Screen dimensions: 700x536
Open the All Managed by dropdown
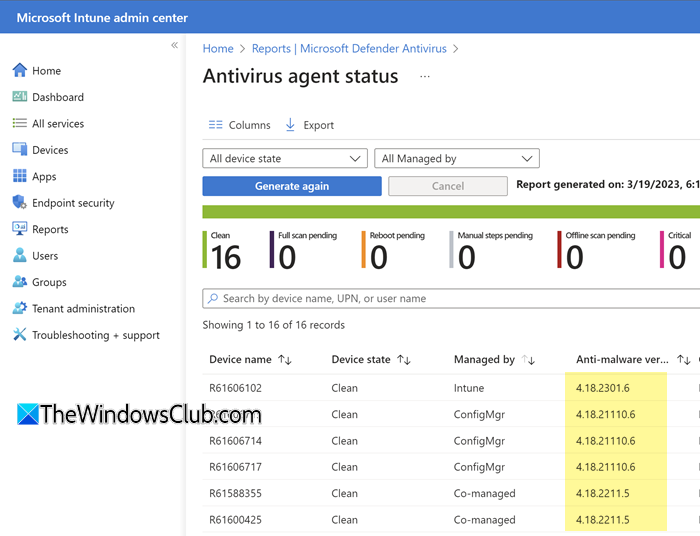457,159
